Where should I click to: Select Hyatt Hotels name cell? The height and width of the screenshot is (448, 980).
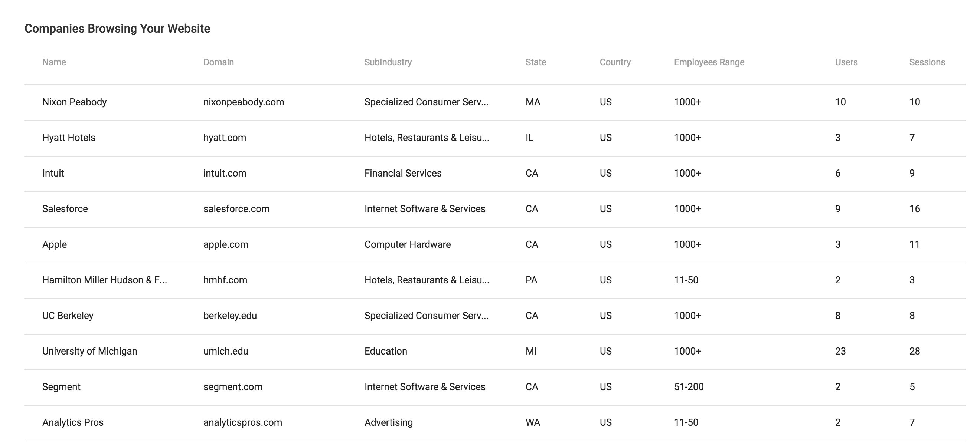69,138
